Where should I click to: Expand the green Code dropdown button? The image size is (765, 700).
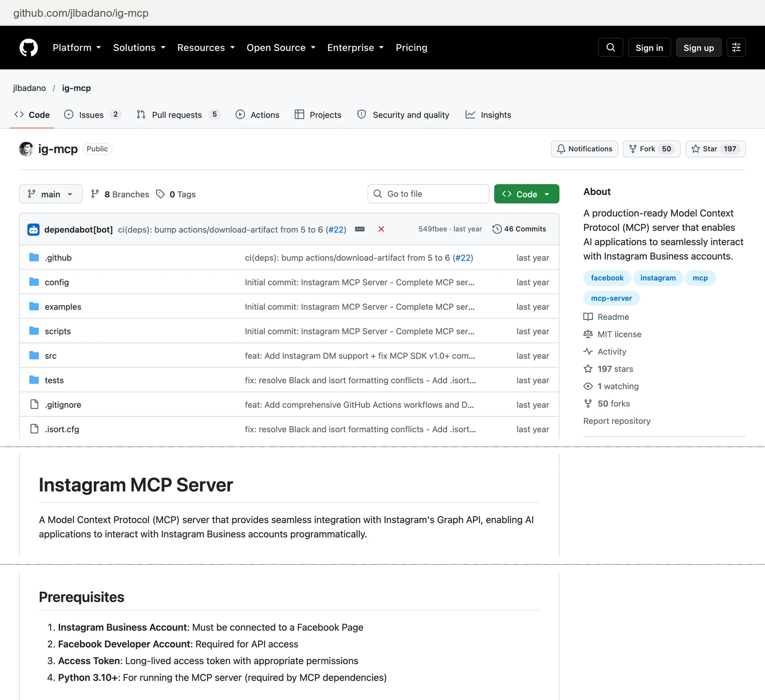tap(526, 194)
